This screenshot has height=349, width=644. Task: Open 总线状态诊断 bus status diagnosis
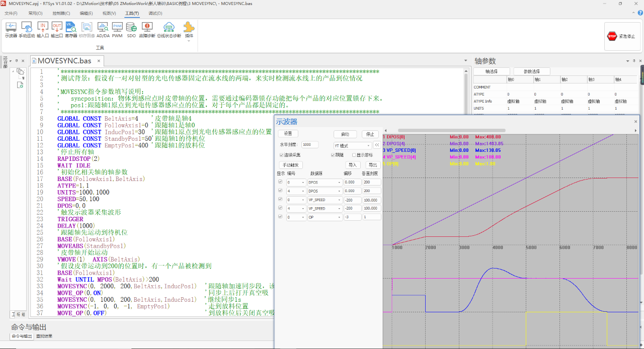pos(169,30)
